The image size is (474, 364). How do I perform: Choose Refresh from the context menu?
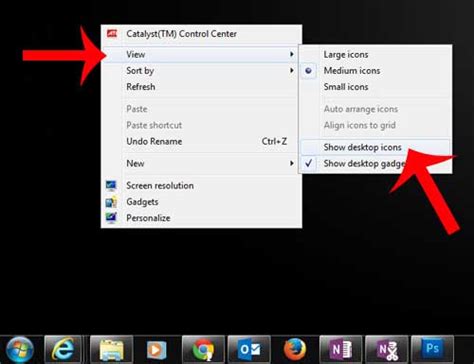(201, 87)
